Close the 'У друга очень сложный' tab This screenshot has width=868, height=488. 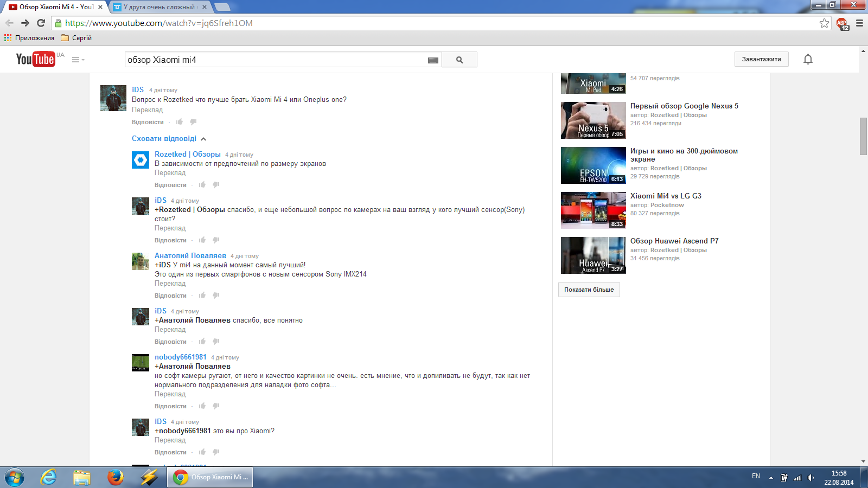(x=205, y=7)
